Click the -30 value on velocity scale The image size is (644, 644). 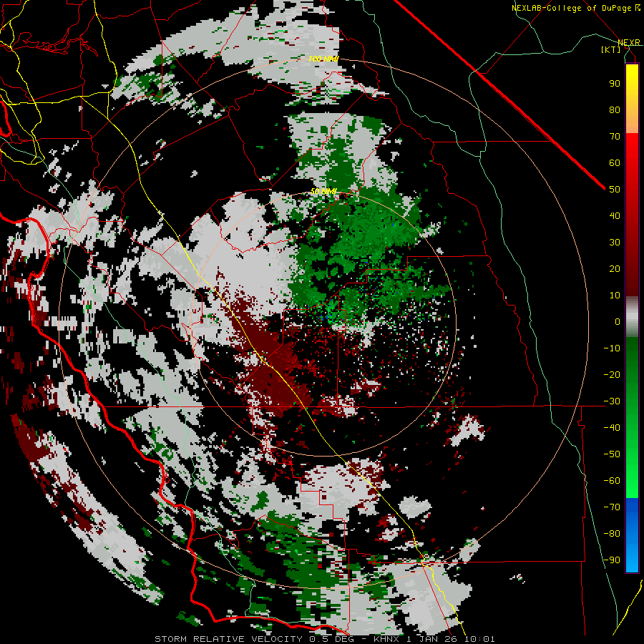coord(612,401)
